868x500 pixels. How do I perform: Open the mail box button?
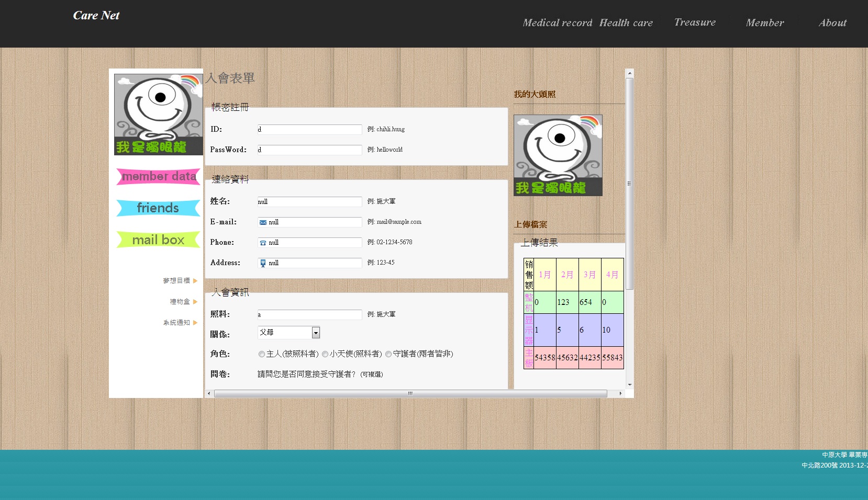(158, 240)
